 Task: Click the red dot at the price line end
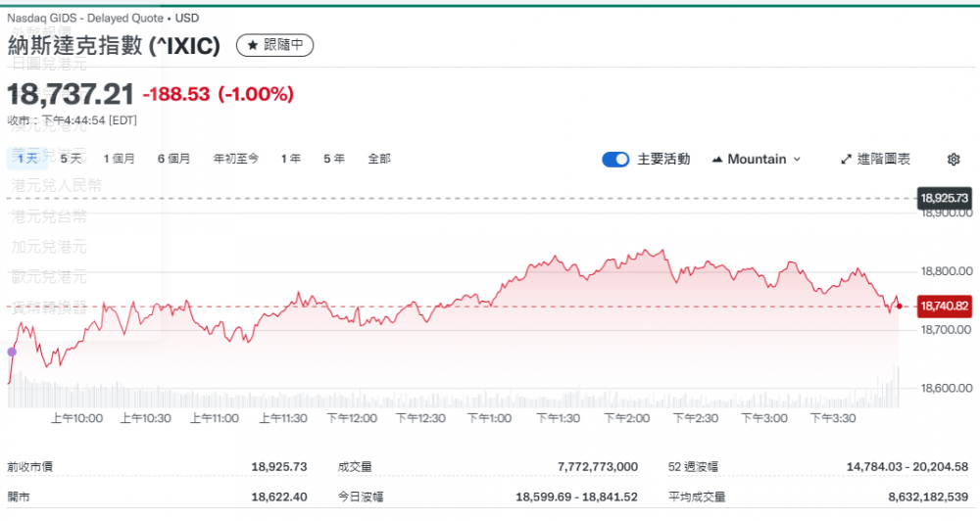click(x=900, y=307)
